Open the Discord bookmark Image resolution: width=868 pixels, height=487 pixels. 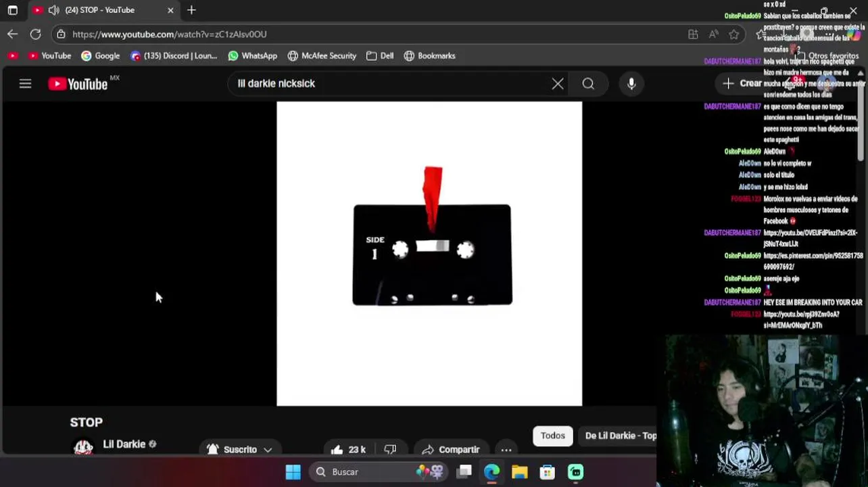[174, 56]
